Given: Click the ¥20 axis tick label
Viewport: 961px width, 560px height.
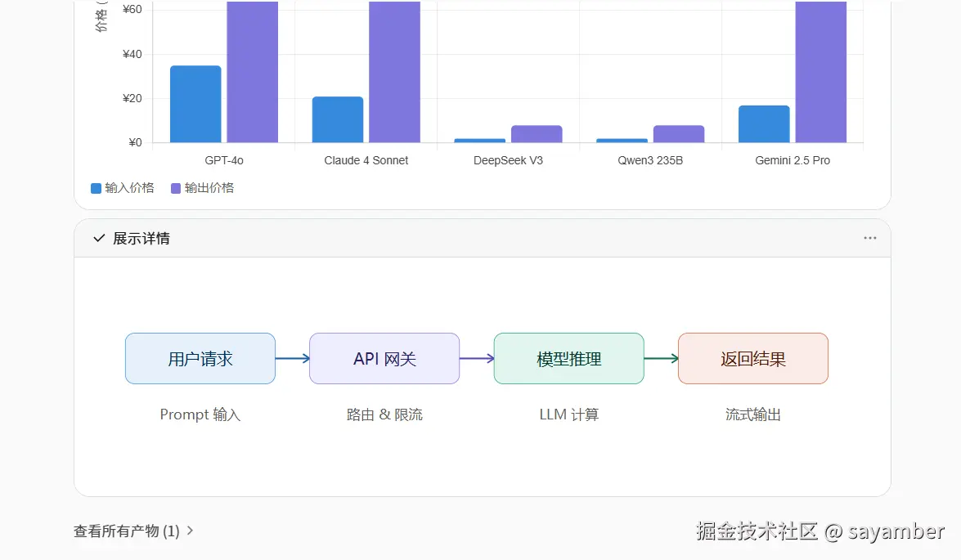Looking at the screenshot, I should [132, 98].
